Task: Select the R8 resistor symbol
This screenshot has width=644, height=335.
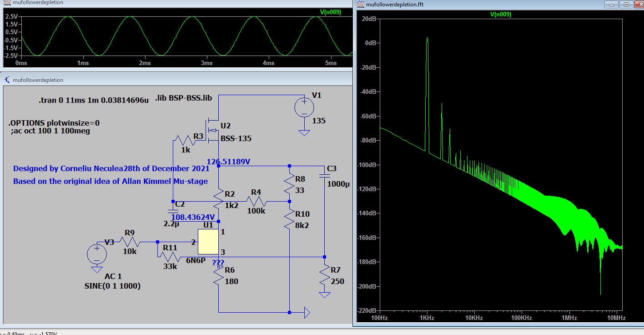Action: point(289,183)
